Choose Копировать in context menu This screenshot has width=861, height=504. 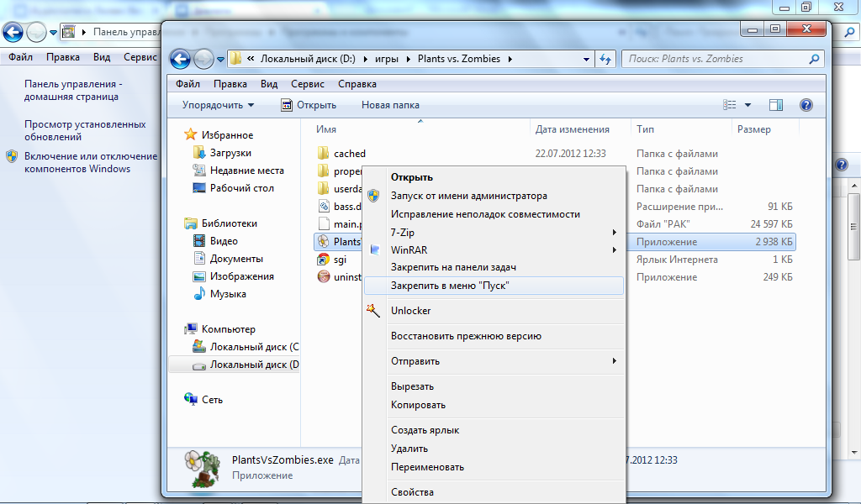tap(418, 405)
